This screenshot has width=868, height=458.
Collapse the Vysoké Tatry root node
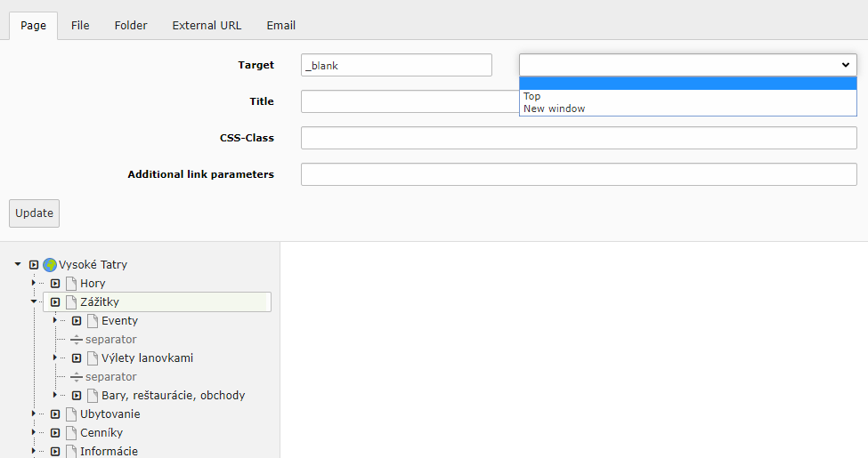pyautogui.click(x=18, y=264)
